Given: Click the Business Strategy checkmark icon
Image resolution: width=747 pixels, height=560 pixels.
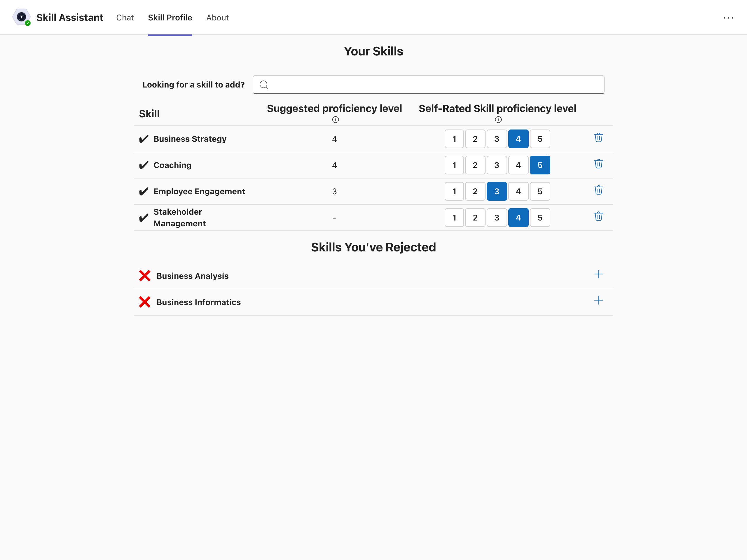Looking at the screenshot, I should 144,139.
